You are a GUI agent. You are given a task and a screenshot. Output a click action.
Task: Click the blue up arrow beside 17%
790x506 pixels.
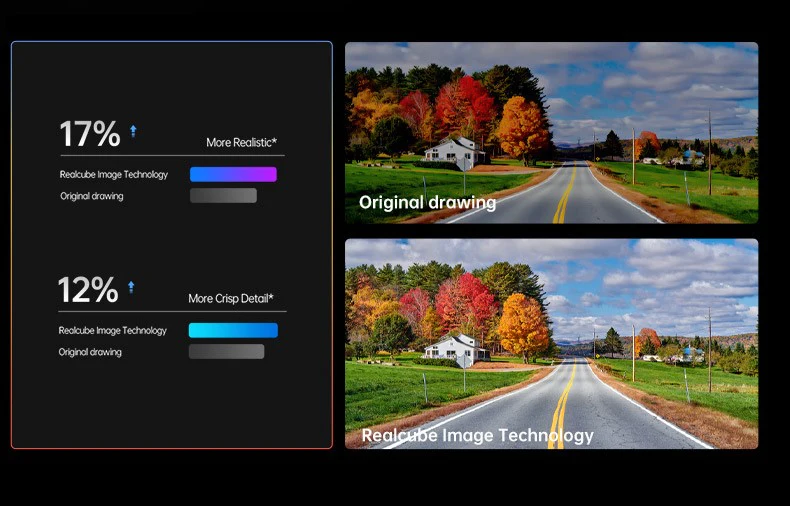click(x=134, y=131)
